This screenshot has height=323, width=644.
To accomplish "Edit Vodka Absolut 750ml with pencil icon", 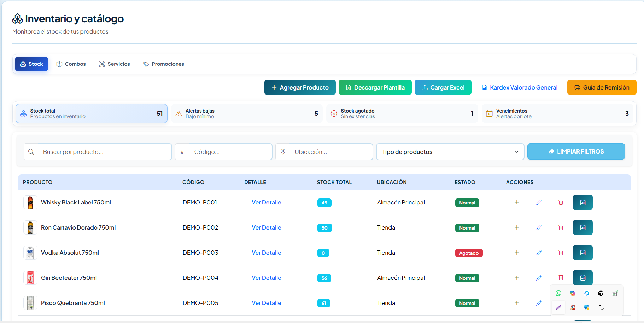I will coord(539,253).
